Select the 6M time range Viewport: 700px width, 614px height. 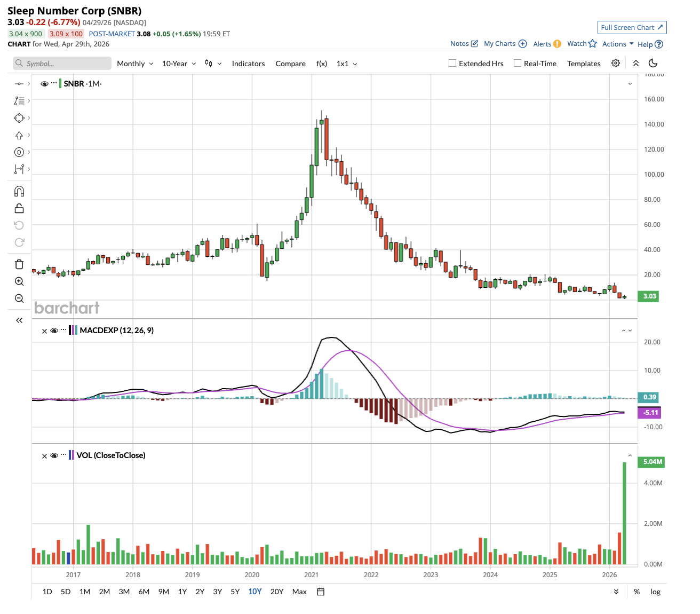click(144, 592)
